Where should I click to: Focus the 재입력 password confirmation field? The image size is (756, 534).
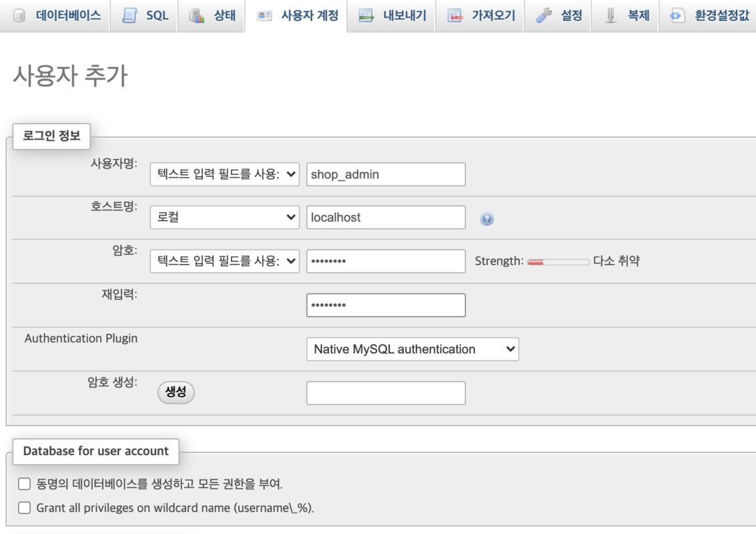point(386,305)
